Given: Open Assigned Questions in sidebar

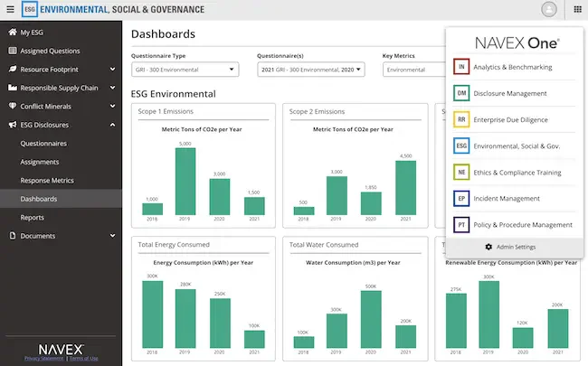Looking at the screenshot, I should tap(50, 51).
